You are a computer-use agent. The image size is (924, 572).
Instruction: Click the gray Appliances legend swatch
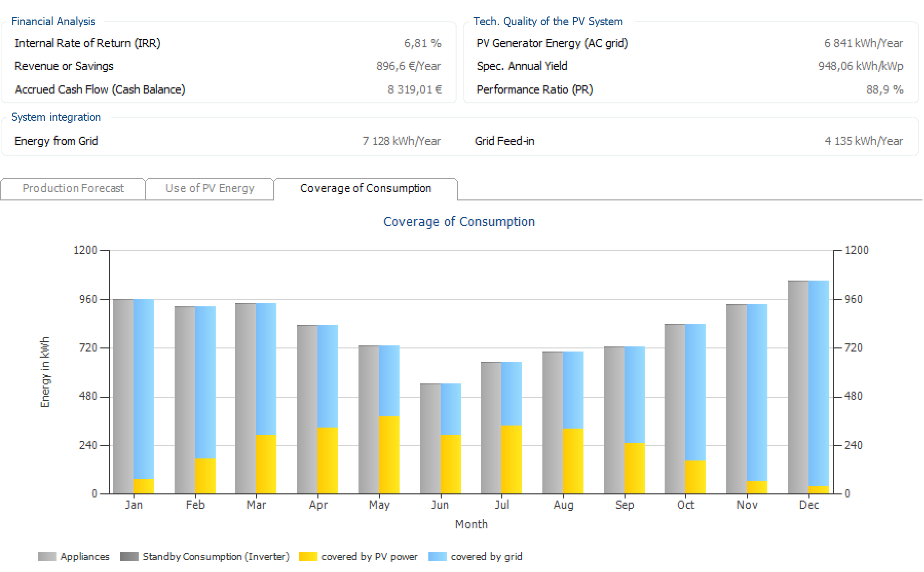(47, 557)
